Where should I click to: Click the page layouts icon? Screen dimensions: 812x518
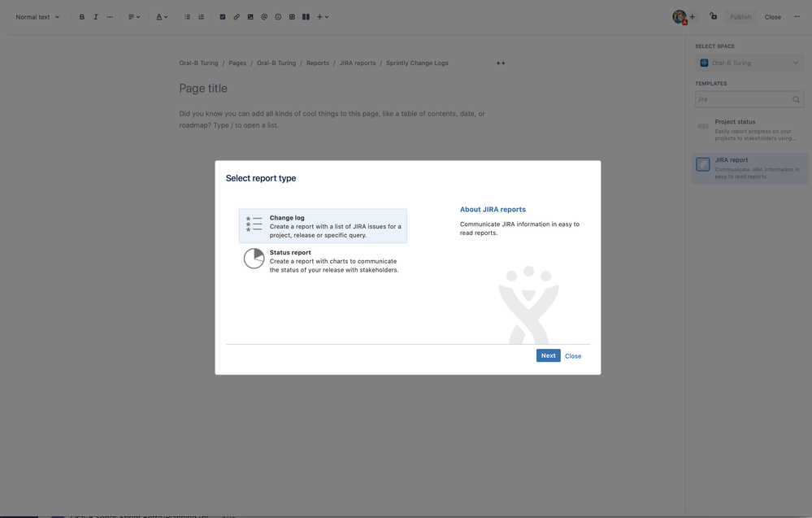(x=306, y=17)
